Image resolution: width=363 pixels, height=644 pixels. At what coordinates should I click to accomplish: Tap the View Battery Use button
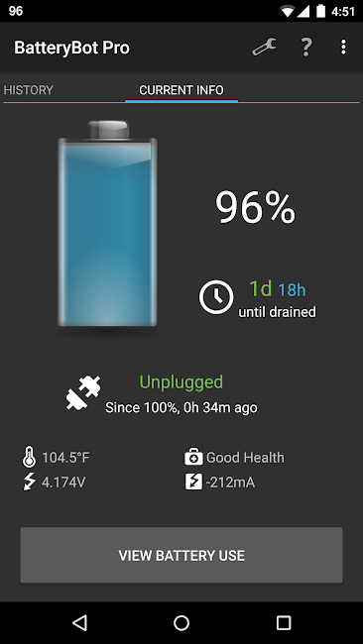(181, 555)
